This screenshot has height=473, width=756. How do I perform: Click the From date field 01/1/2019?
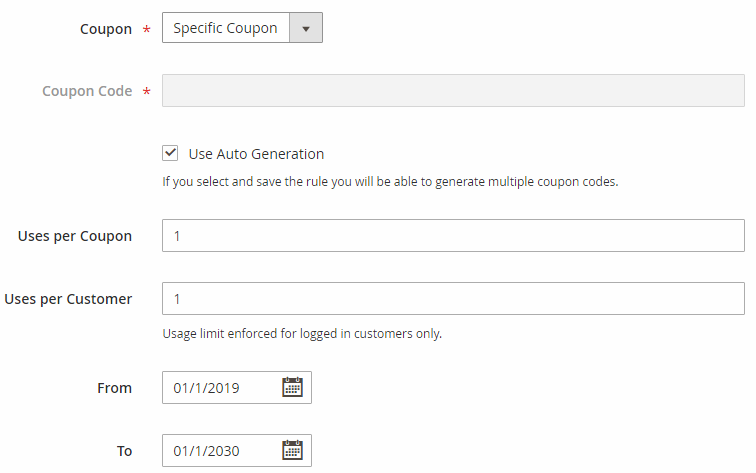pyautogui.click(x=222, y=388)
